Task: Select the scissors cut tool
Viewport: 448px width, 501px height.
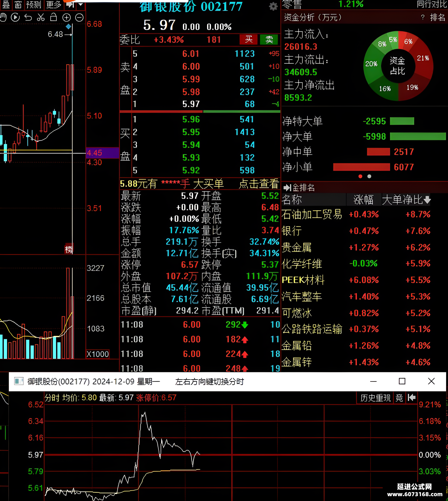Action: tap(41, 18)
